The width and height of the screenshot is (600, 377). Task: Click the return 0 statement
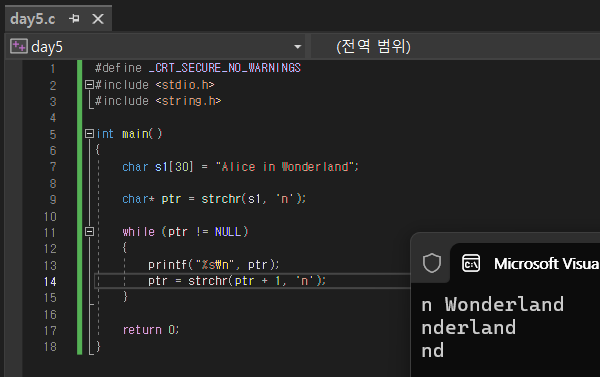click(151, 330)
